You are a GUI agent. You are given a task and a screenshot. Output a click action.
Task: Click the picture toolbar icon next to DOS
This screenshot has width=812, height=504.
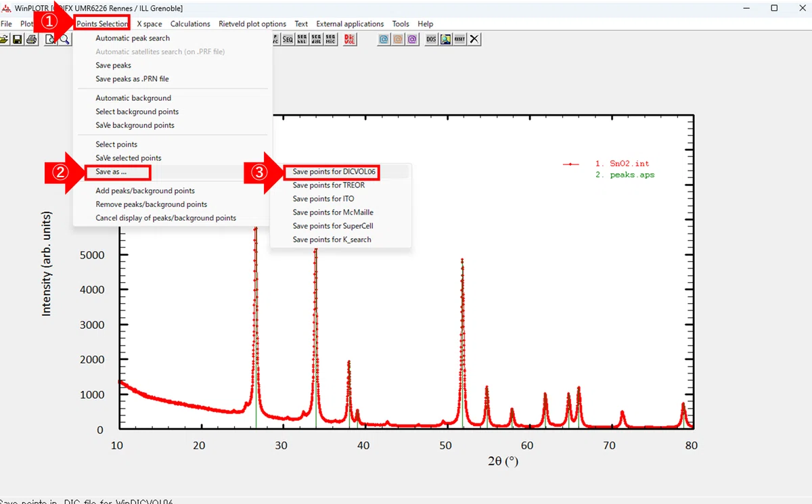click(446, 39)
